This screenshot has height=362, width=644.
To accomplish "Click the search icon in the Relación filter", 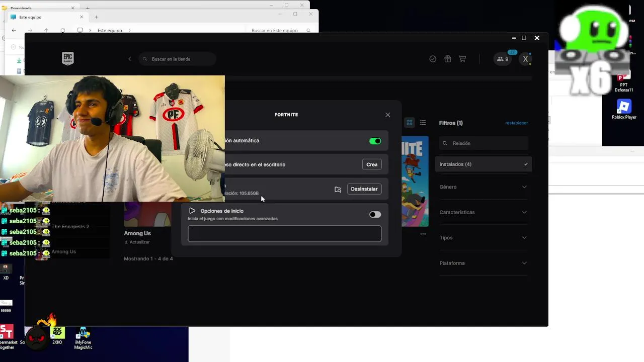I will coord(445,143).
